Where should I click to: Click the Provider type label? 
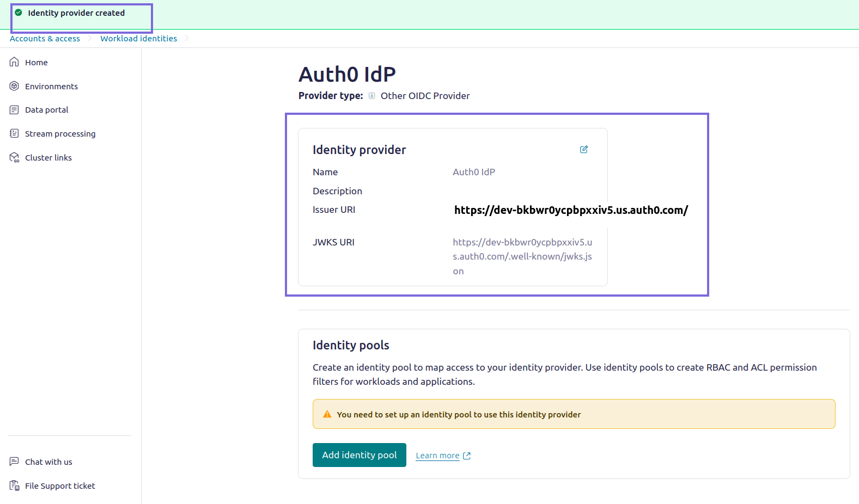[331, 96]
